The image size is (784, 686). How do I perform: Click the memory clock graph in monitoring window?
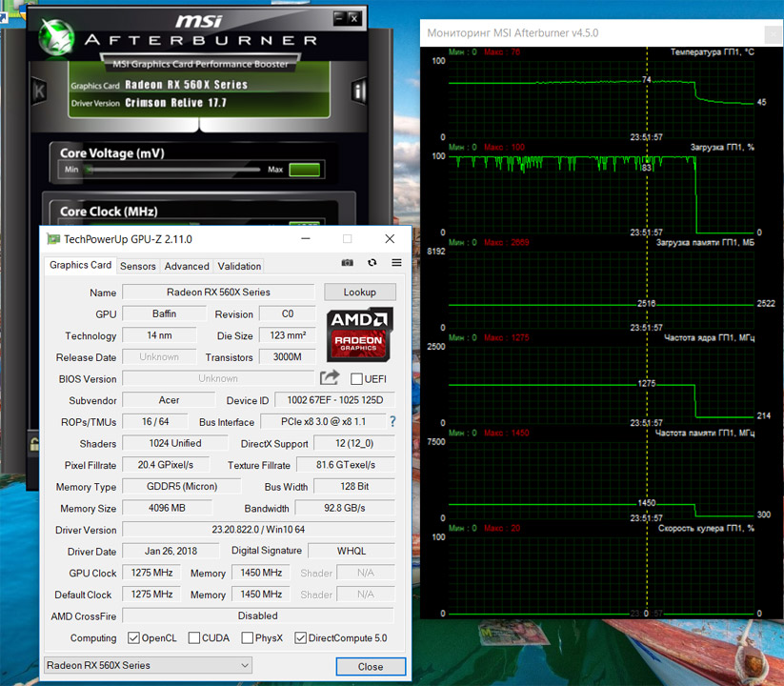[601, 479]
